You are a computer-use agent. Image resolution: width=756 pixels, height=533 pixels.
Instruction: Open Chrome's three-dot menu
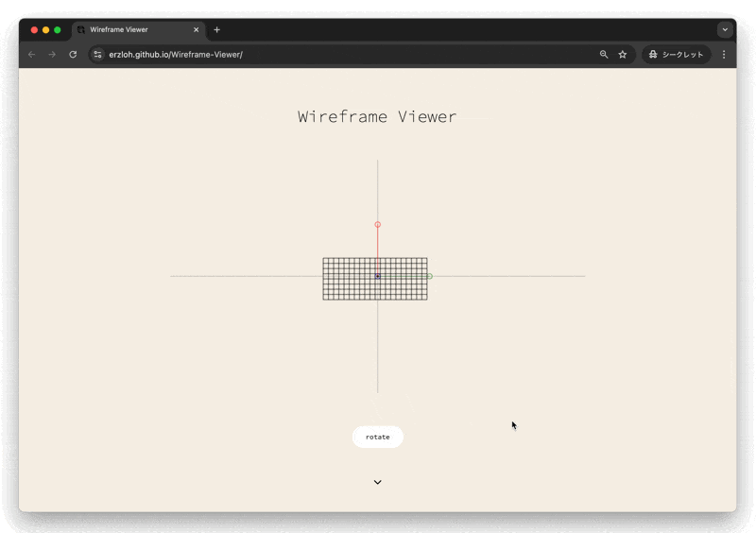(x=724, y=55)
